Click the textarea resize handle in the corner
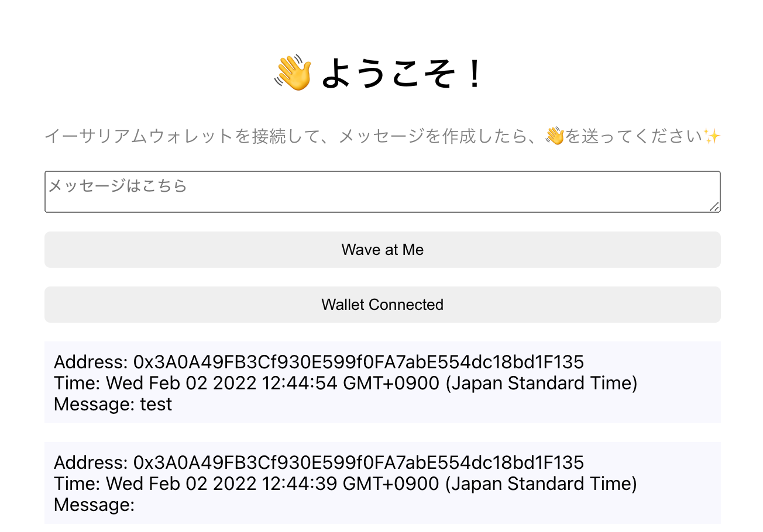This screenshot has width=763, height=532. point(714,206)
